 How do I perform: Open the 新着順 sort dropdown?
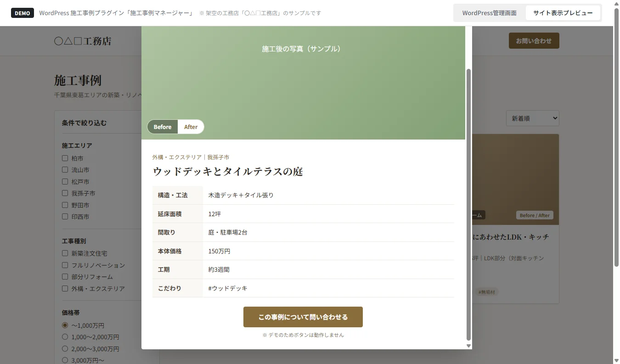(533, 118)
